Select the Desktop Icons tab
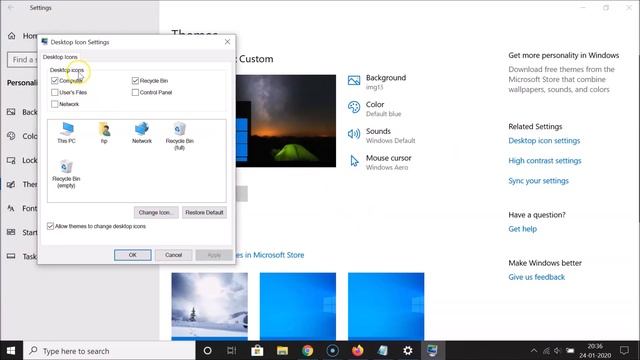The height and width of the screenshot is (360, 640). (x=60, y=57)
